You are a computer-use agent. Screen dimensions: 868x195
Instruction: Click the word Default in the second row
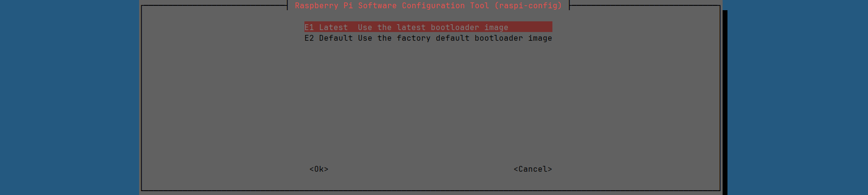pyautogui.click(x=336, y=38)
